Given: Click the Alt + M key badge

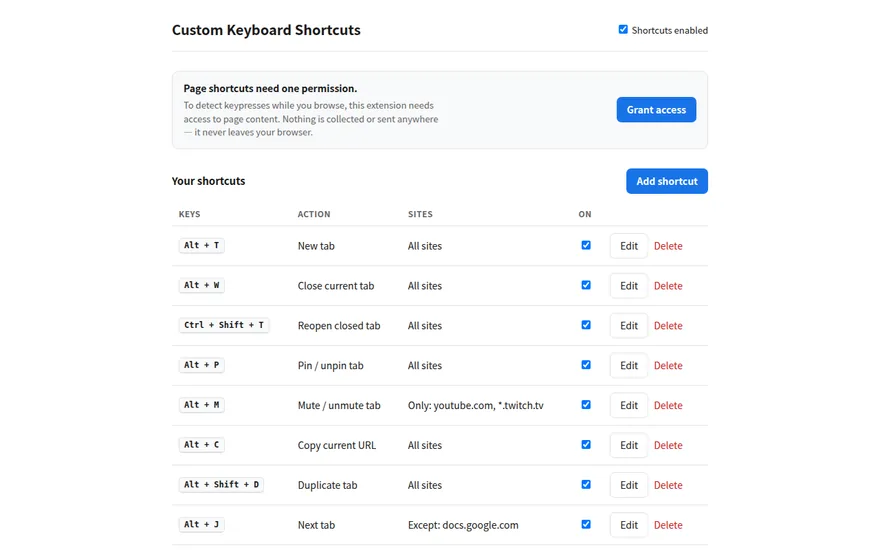Looking at the screenshot, I should pos(201,405).
